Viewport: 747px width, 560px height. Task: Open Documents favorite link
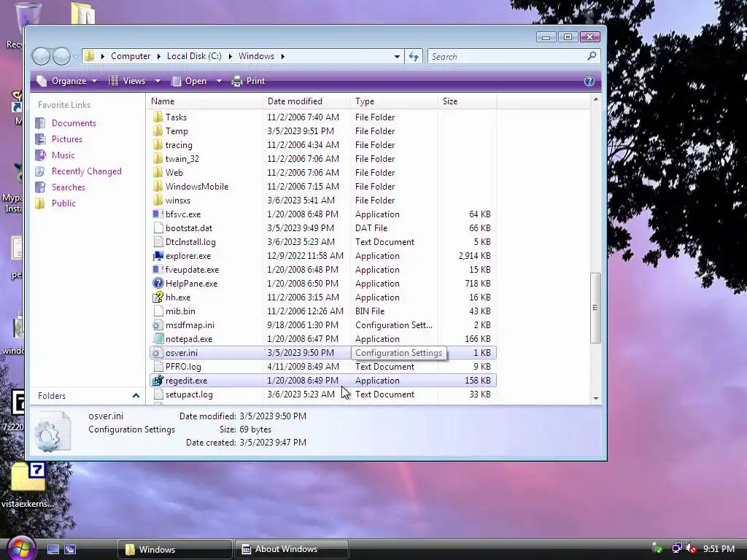(74, 122)
